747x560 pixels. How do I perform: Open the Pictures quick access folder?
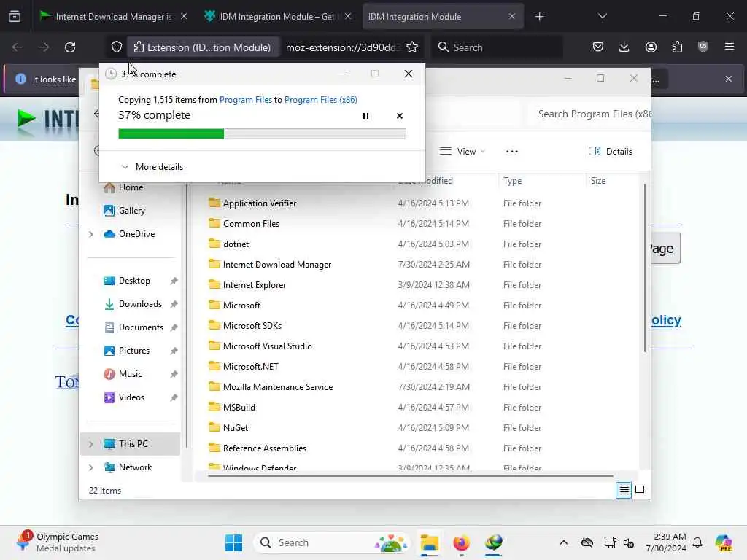[134, 351]
